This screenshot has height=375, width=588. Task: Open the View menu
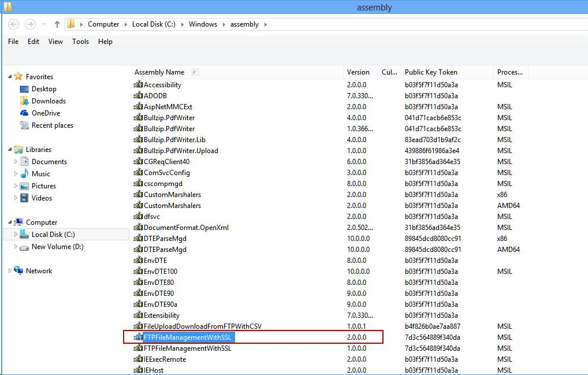[55, 42]
